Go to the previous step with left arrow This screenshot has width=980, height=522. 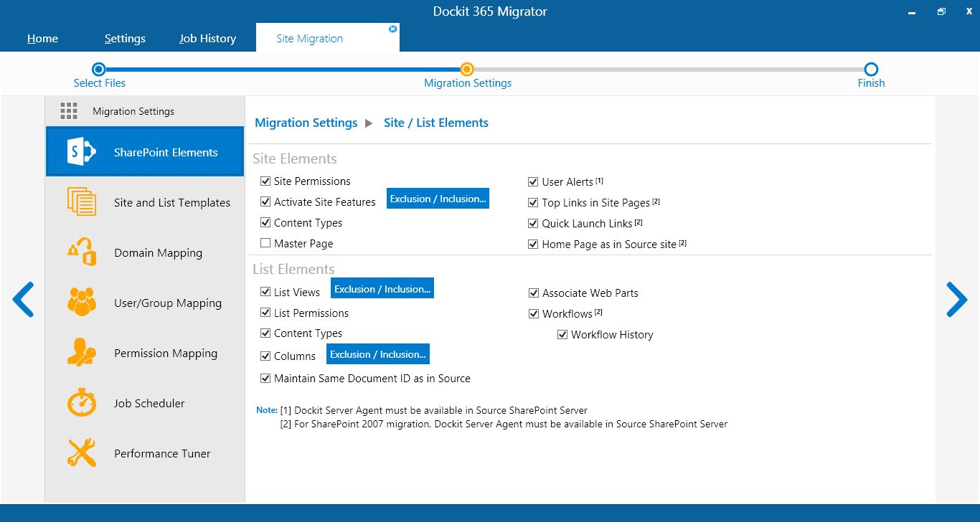click(23, 300)
